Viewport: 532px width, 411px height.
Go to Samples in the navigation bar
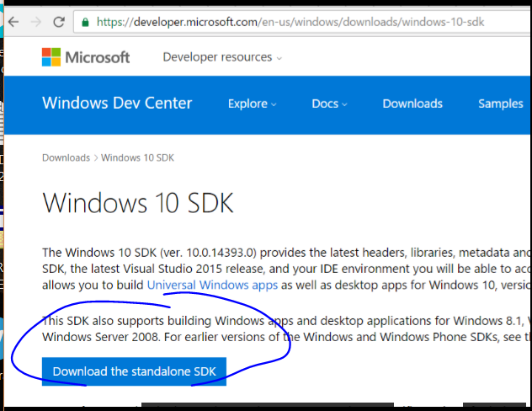(500, 104)
